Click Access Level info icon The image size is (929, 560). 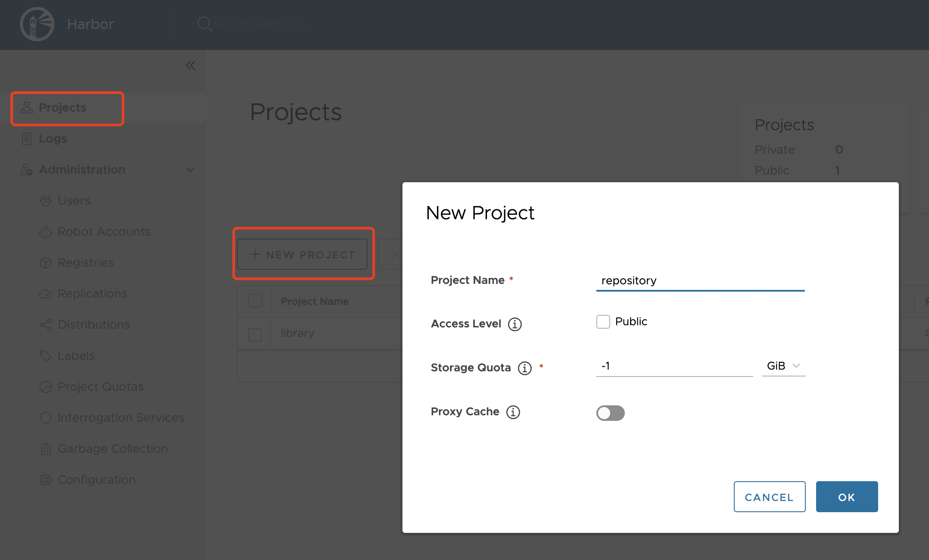coord(515,324)
